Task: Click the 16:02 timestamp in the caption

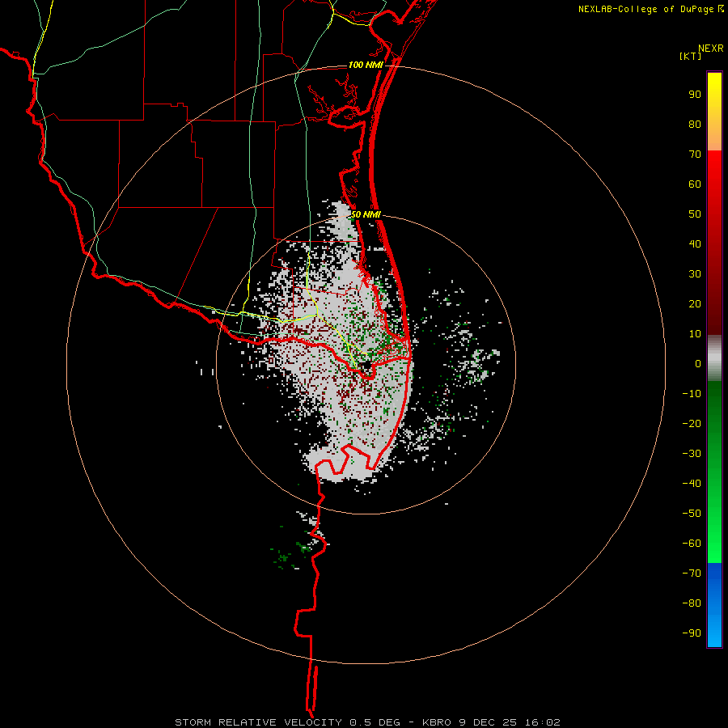Action: coord(542,722)
